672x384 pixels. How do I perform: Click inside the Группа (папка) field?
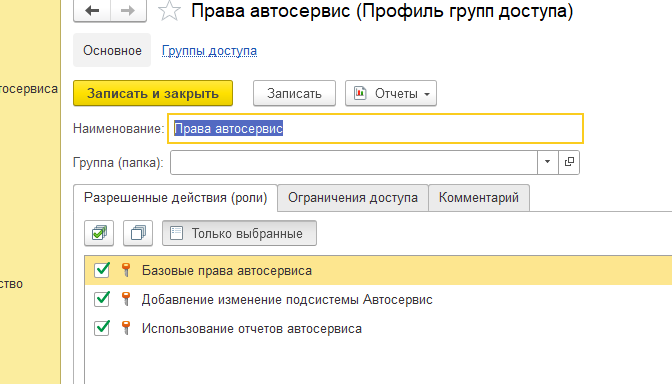[x=354, y=162]
